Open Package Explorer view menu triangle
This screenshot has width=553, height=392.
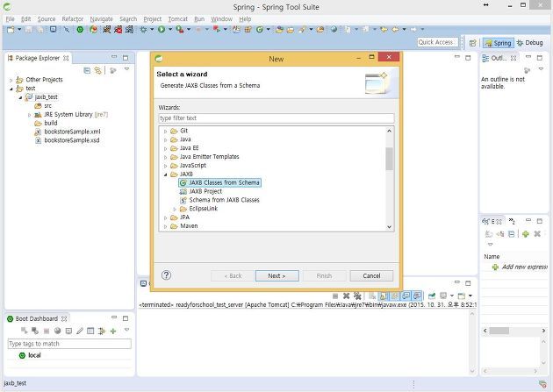pyautogui.click(x=126, y=69)
